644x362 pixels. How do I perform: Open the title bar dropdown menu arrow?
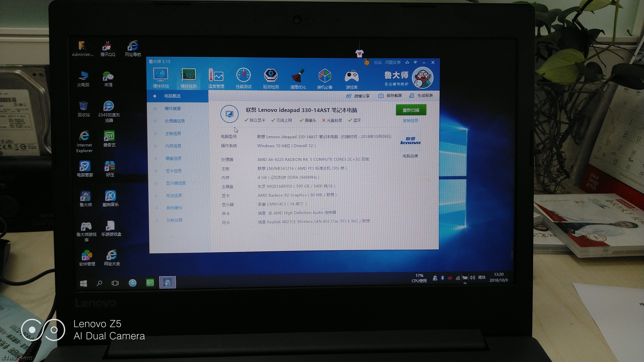(x=415, y=62)
